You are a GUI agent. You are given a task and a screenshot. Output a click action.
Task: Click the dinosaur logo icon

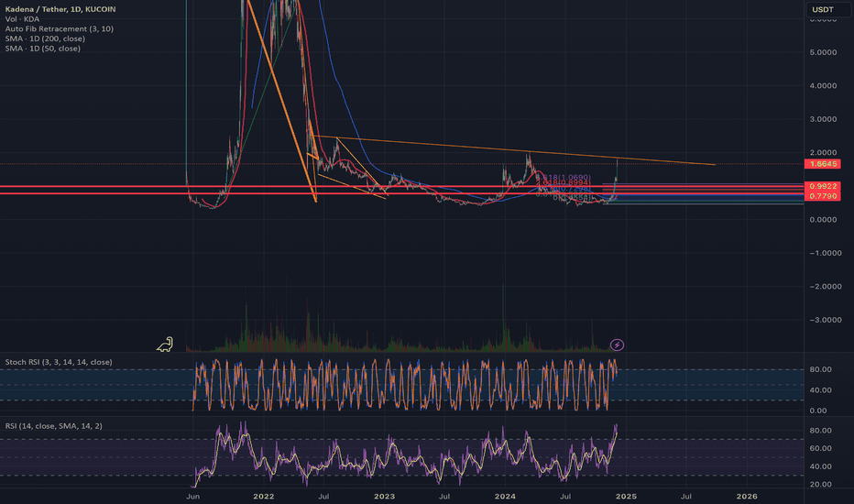click(x=165, y=344)
